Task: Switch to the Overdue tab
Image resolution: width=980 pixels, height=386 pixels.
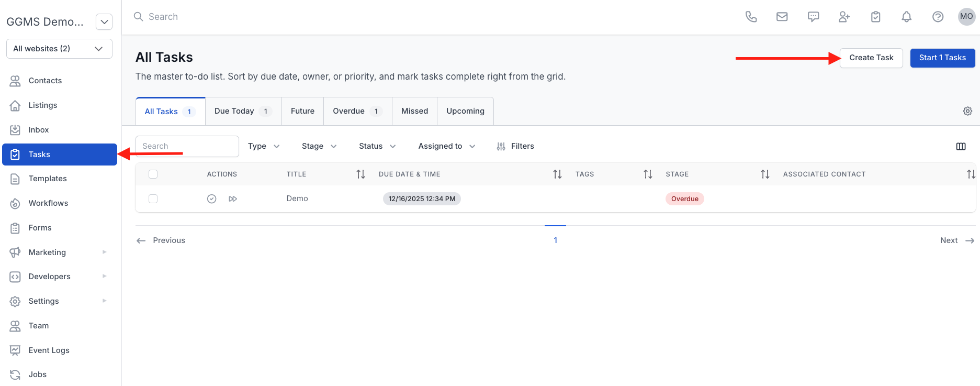Action: point(357,111)
